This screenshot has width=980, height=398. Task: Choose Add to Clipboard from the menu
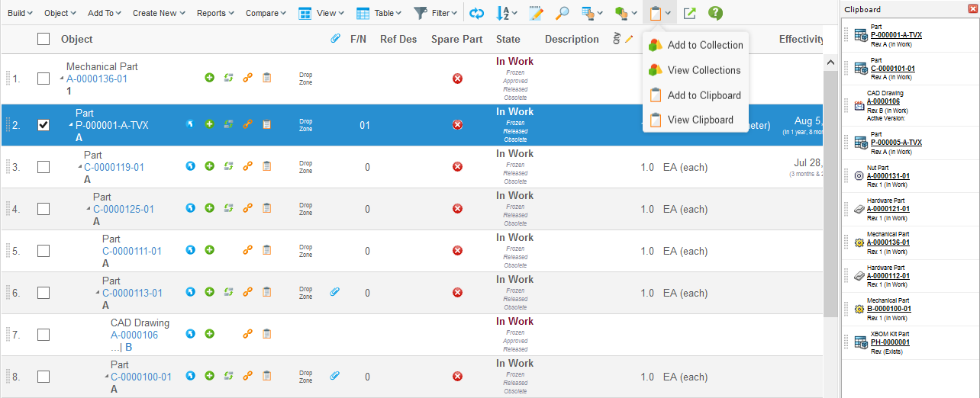(703, 95)
